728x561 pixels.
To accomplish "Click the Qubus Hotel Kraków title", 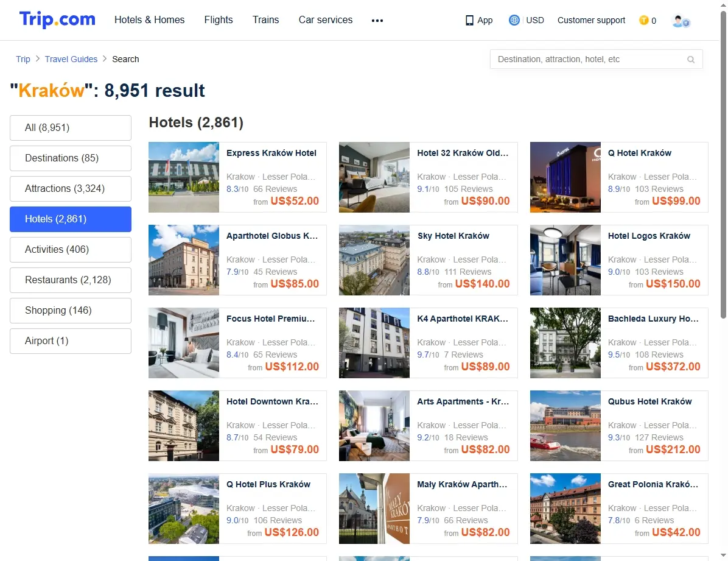I will coord(649,401).
